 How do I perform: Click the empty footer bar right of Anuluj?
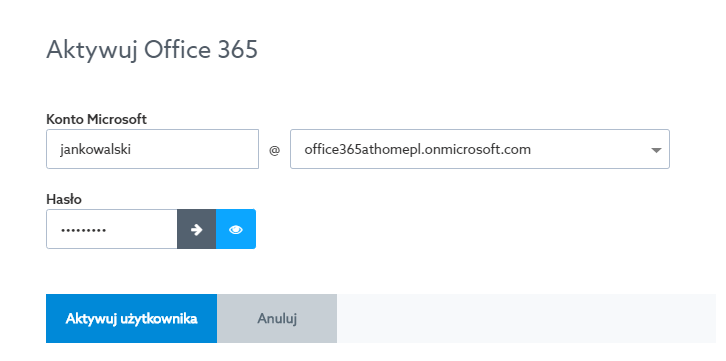coord(526,318)
